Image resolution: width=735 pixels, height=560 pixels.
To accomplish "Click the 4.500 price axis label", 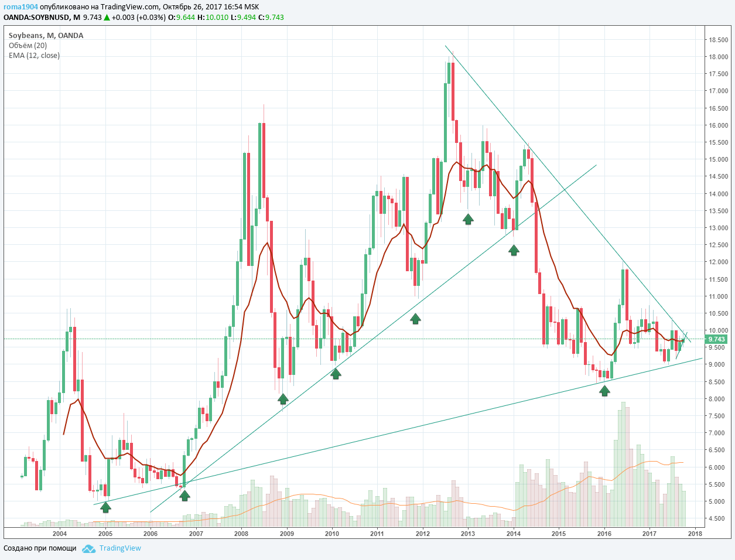I will pos(718,519).
